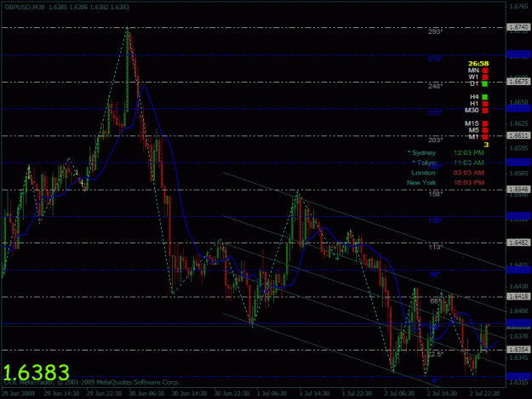Click the 1.6546 price level tag
532x399 pixels.
coord(518,189)
